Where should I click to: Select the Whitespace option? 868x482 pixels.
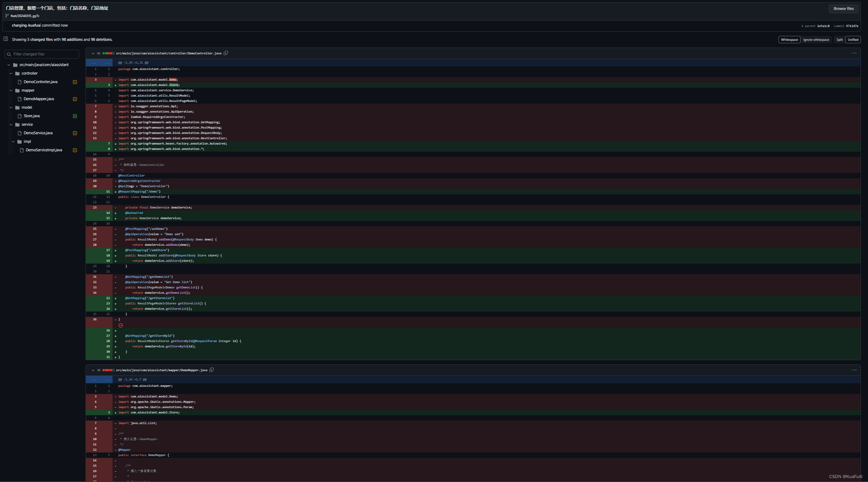coord(789,40)
